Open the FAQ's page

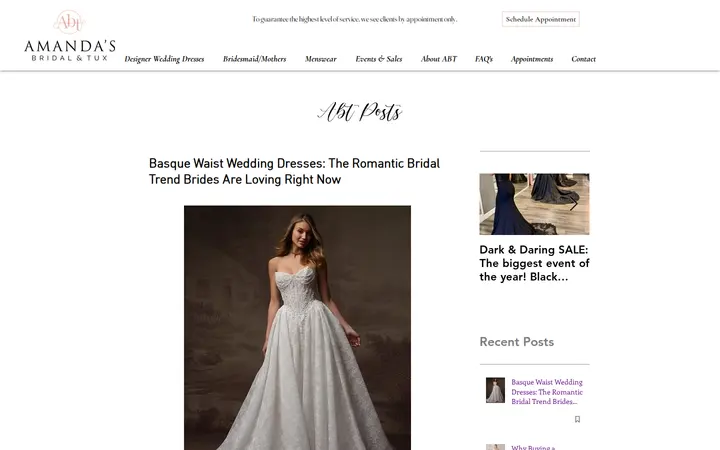click(x=484, y=59)
